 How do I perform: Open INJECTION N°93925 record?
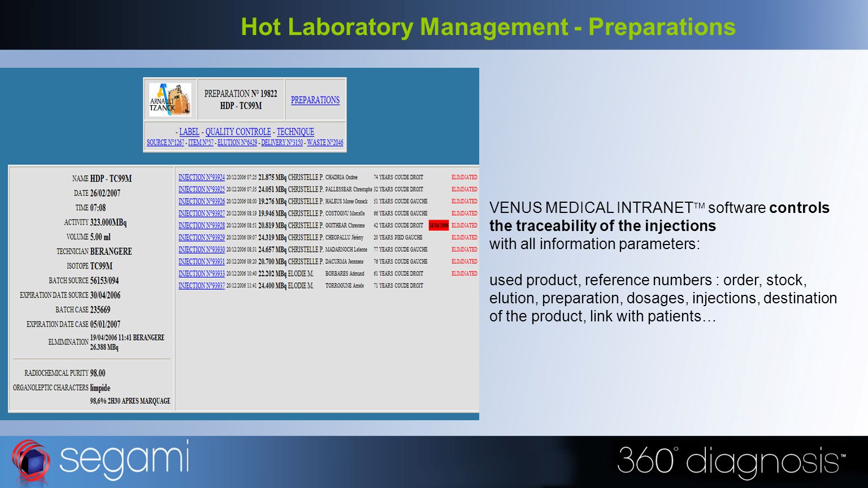(x=202, y=189)
